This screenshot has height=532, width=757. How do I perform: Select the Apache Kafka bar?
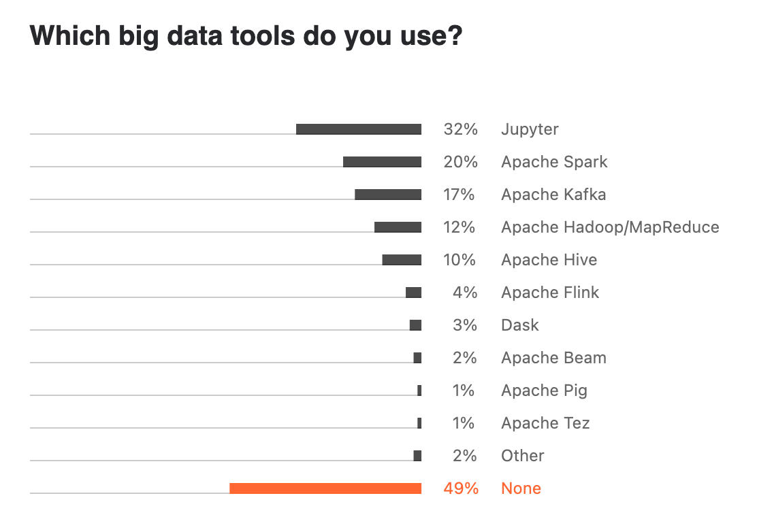[x=388, y=195]
